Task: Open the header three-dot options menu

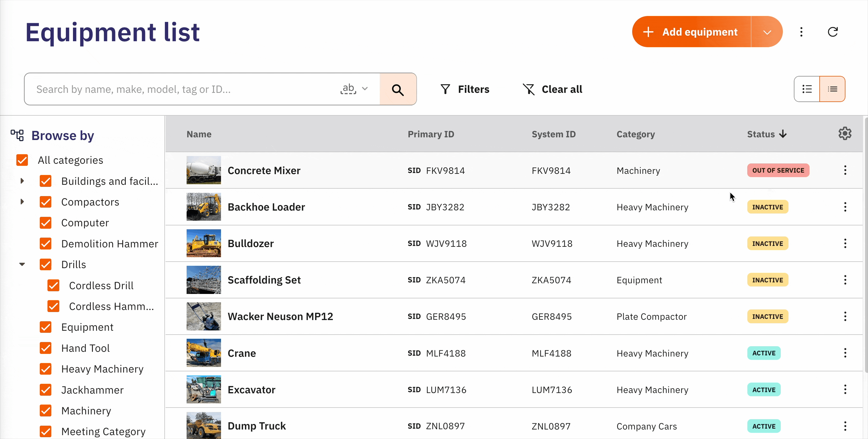Action: [801, 32]
